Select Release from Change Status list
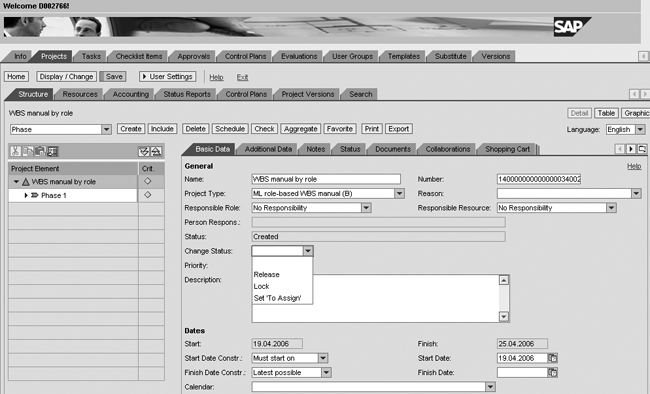Viewport: 650px width, 394px height. (x=267, y=275)
